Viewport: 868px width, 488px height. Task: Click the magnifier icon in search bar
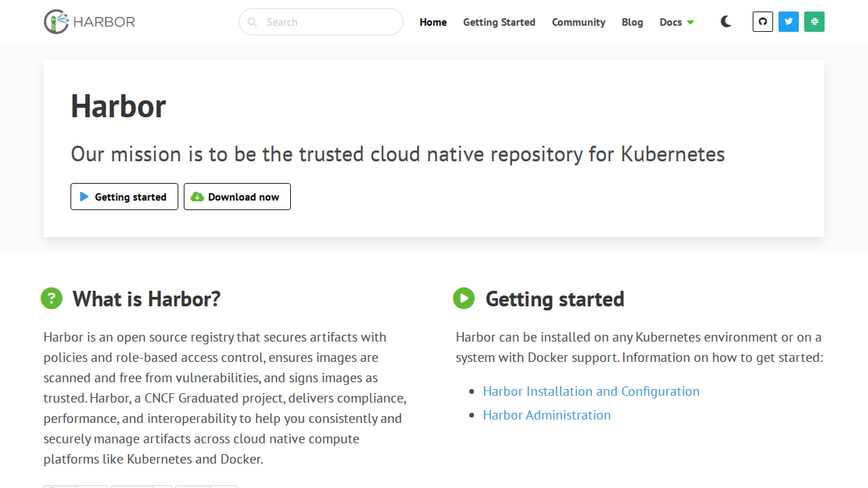coord(252,22)
